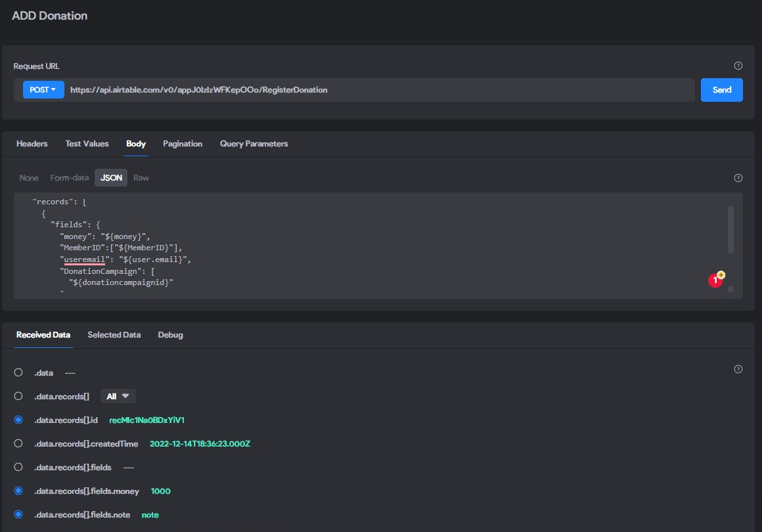Image resolution: width=762 pixels, height=532 pixels.
Task: Switch to the Selected Data tab
Action: point(114,335)
